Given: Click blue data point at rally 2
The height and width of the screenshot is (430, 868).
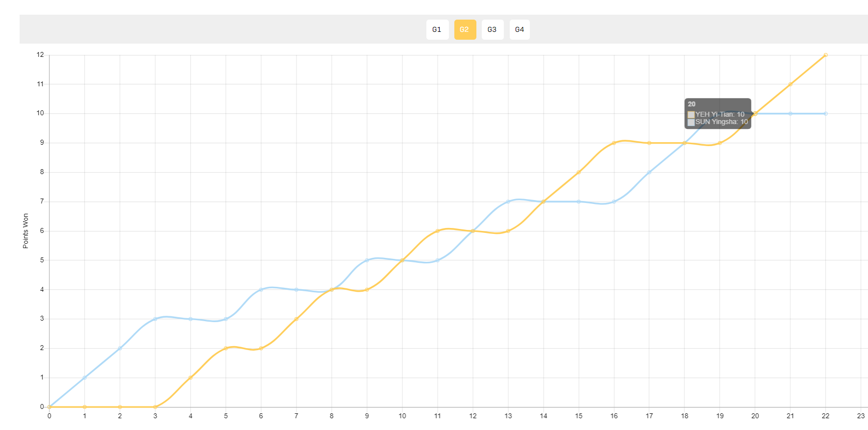Looking at the screenshot, I should point(120,349).
